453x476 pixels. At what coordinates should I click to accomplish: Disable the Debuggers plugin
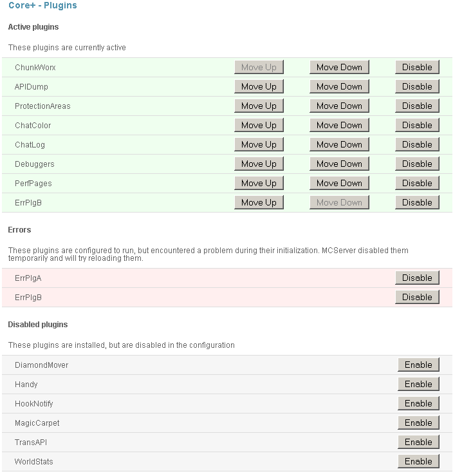point(417,164)
